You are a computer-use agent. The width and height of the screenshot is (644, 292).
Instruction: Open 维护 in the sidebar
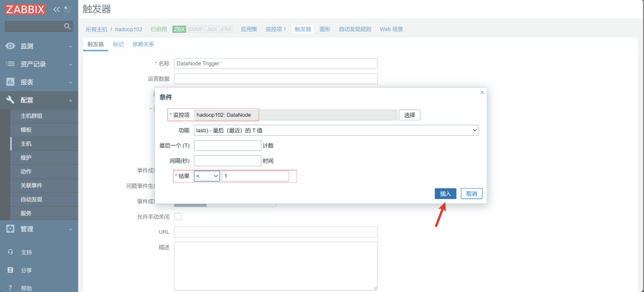pyautogui.click(x=26, y=158)
